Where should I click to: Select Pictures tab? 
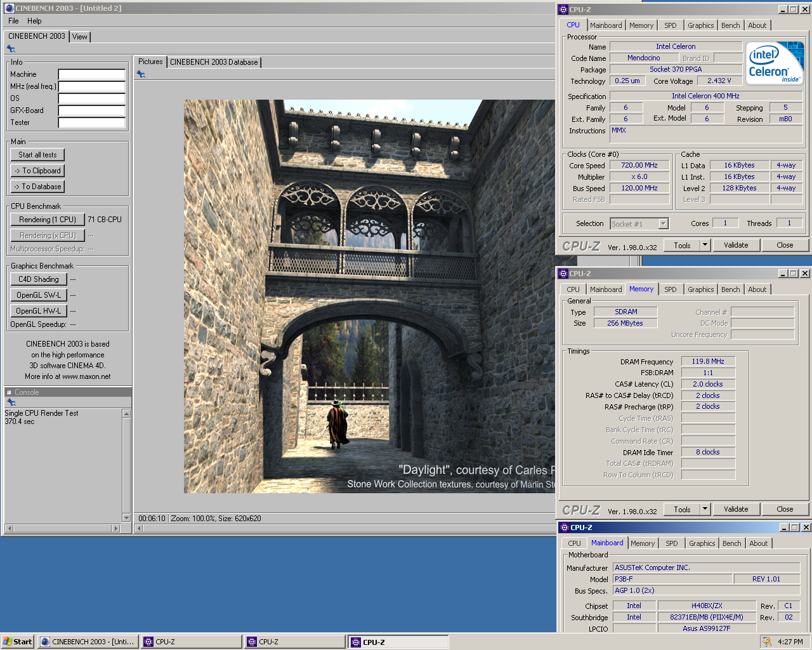tap(150, 62)
